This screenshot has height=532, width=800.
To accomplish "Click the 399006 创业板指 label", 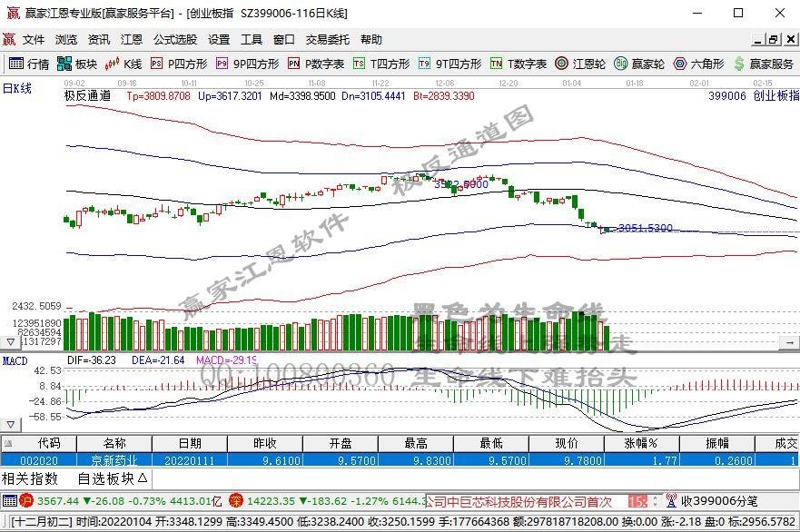I will (754, 95).
